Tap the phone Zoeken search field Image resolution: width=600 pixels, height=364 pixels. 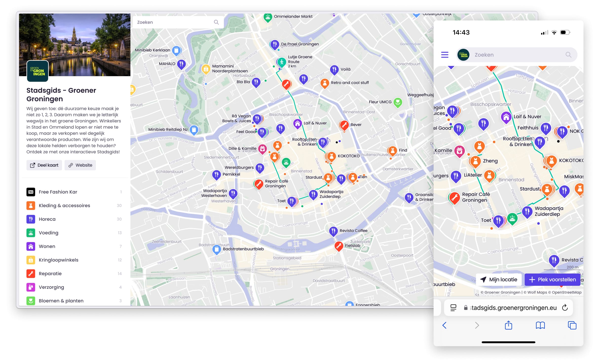[x=517, y=55]
